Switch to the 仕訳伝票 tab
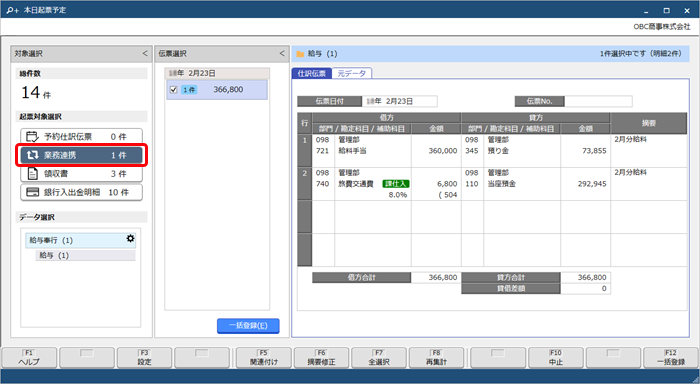700x384 pixels. (x=312, y=74)
